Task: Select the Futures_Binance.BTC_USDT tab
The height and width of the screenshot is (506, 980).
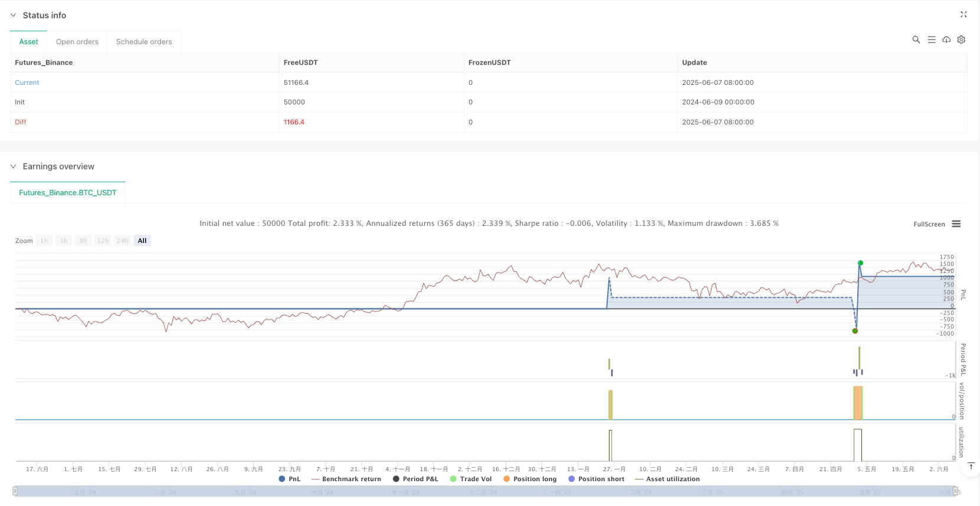Action: point(68,193)
